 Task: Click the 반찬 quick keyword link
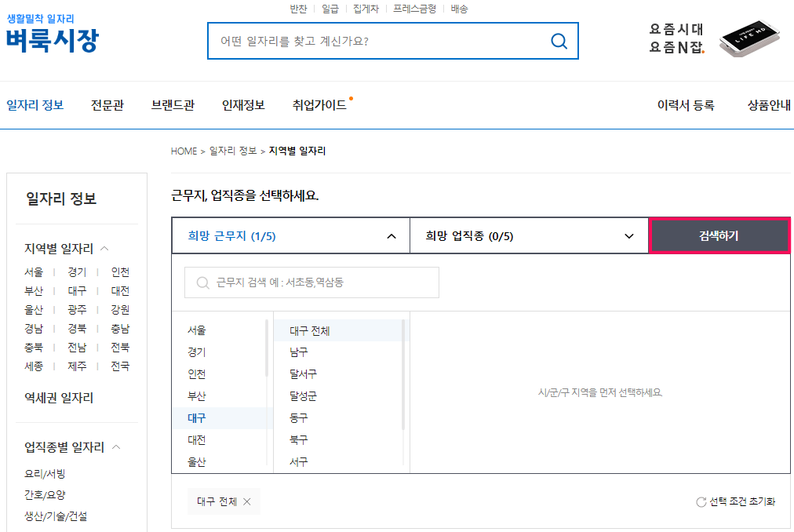pos(298,9)
